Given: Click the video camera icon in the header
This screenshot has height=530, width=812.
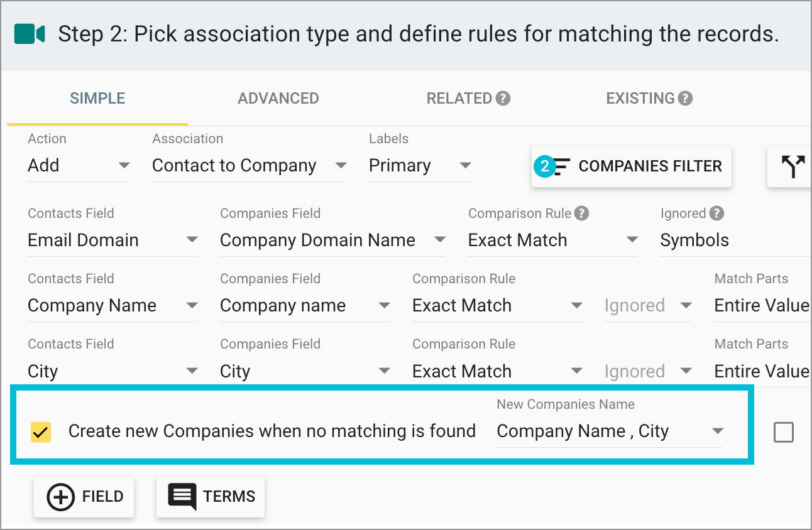Looking at the screenshot, I should coord(29,33).
